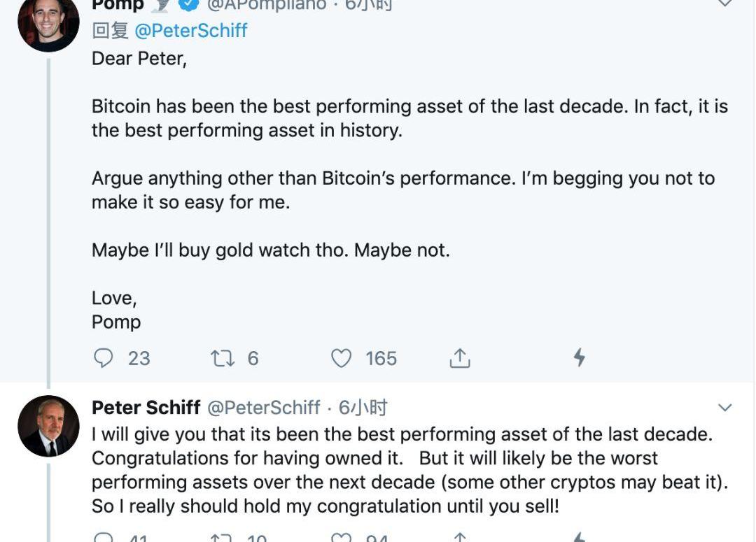Open Peter Schiff's profile picture
Screen dimensions: 756x542
(x=48, y=427)
